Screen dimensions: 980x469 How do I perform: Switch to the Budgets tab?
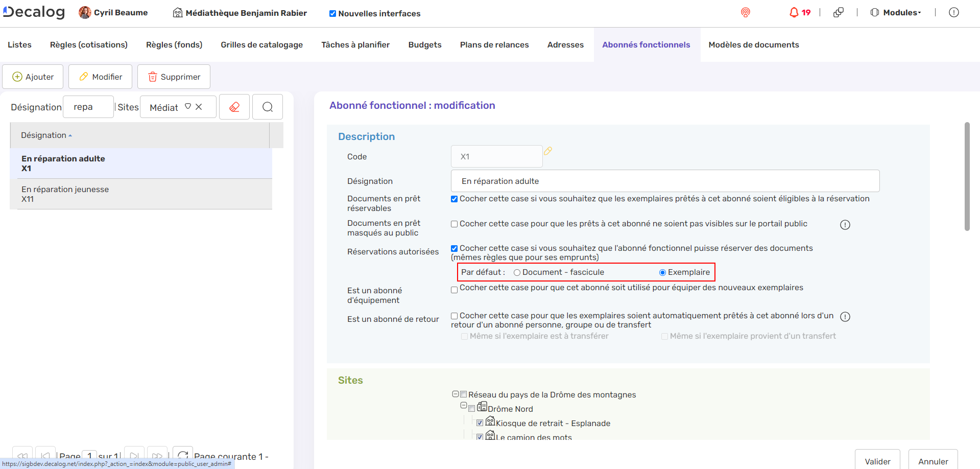pos(424,45)
